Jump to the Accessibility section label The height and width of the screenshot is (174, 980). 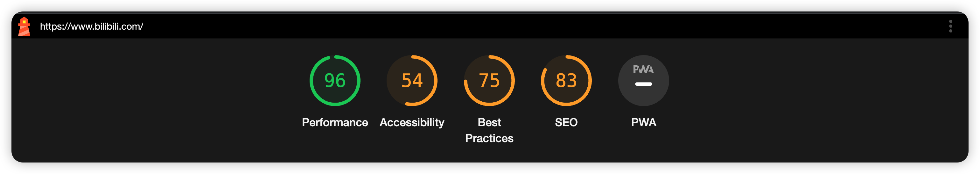coord(412,122)
